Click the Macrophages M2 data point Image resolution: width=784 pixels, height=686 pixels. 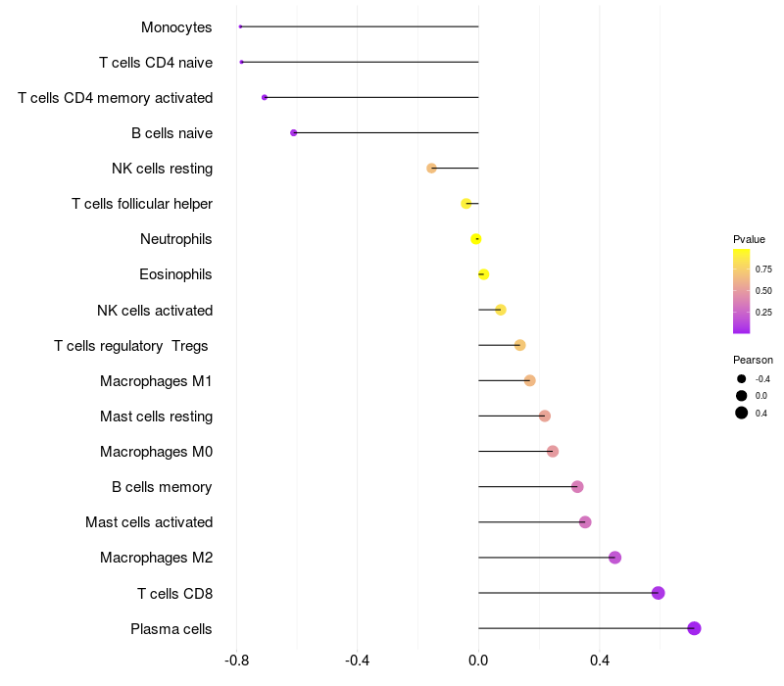(615, 558)
